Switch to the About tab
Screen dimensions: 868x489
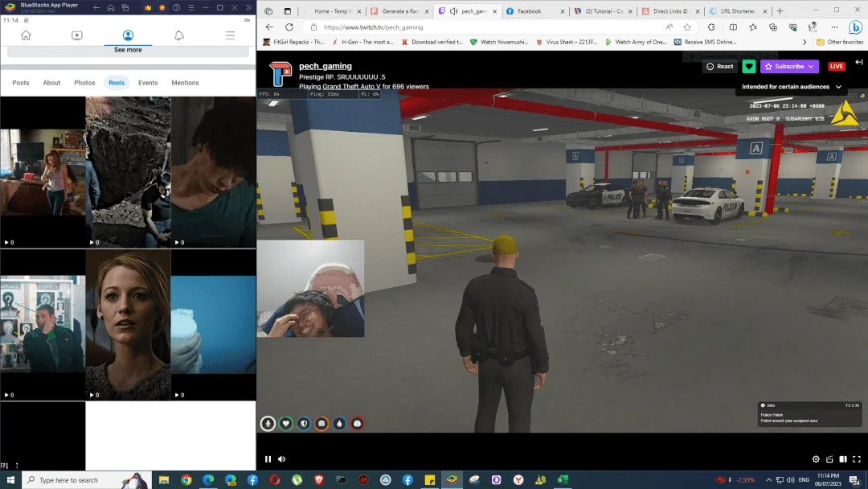[51, 83]
